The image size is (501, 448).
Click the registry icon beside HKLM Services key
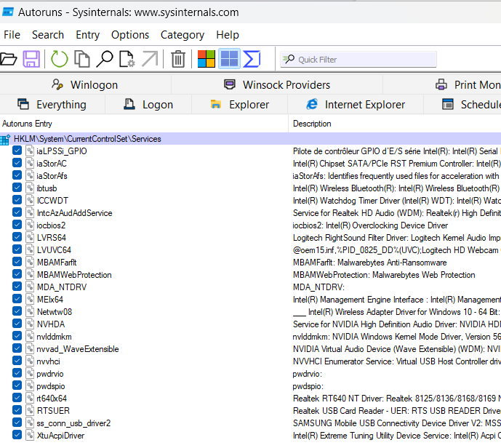pos(5,140)
